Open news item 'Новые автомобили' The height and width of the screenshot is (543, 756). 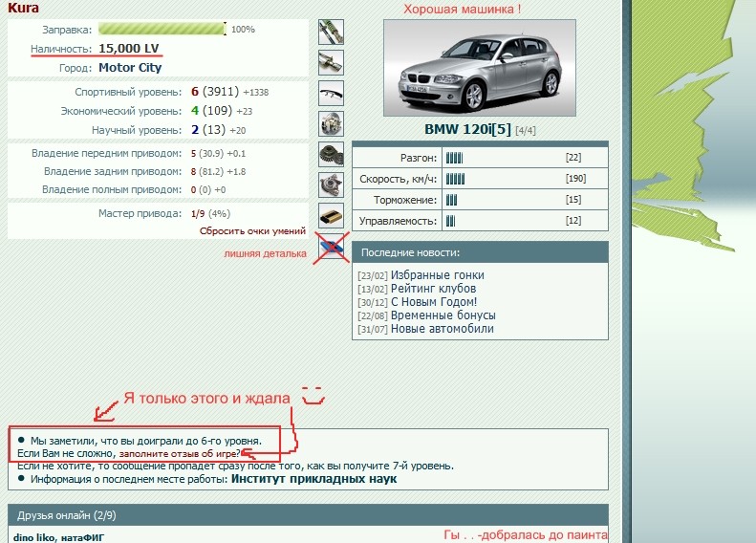tap(443, 329)
